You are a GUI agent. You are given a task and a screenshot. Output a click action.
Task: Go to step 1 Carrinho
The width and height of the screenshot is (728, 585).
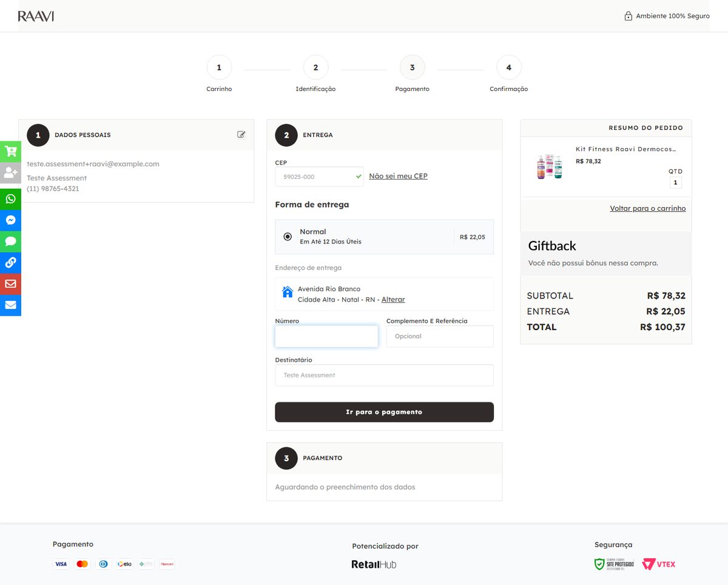point(219,67)
